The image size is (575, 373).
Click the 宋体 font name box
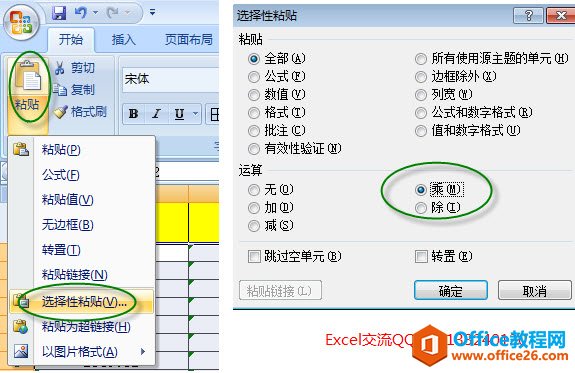(x=170, y=79)
